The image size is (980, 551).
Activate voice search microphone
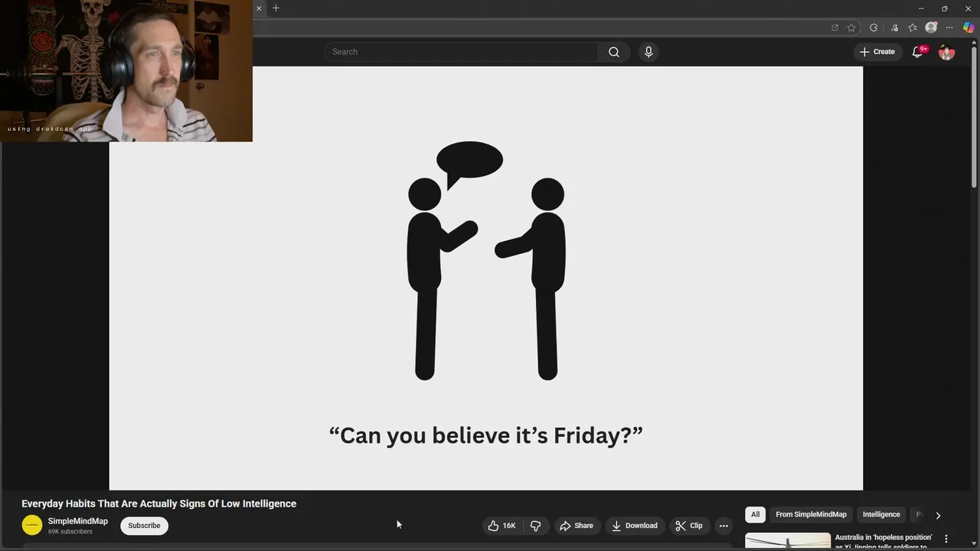[648, 52]
